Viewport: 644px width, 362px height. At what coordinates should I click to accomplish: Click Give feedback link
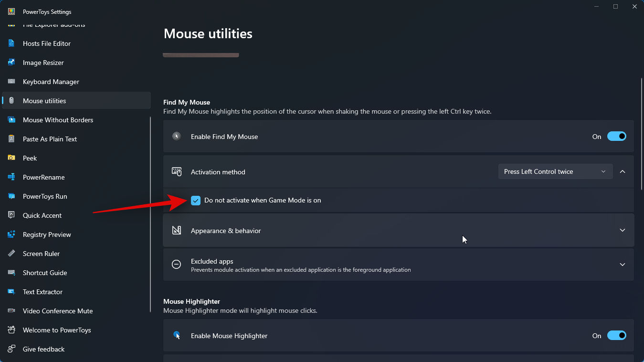click(76, 349)
